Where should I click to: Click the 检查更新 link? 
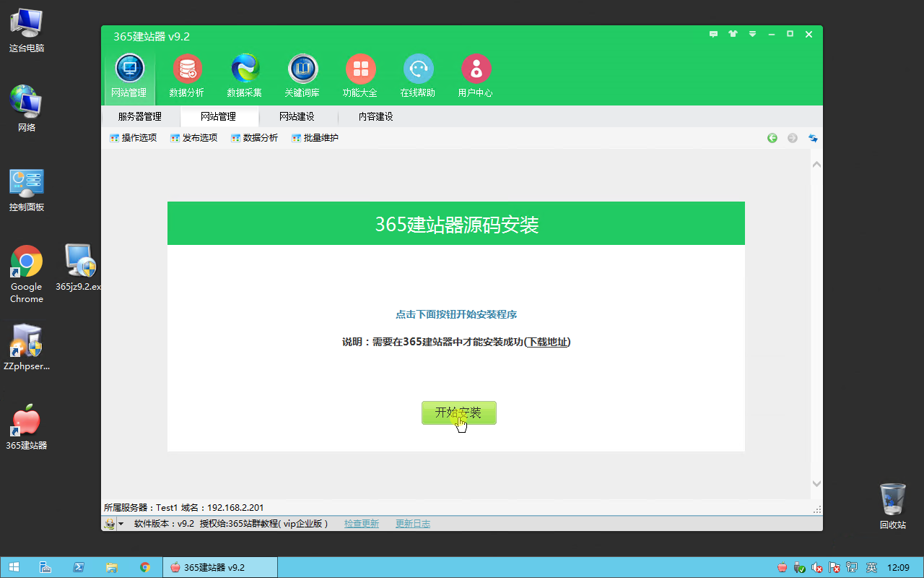362,524
